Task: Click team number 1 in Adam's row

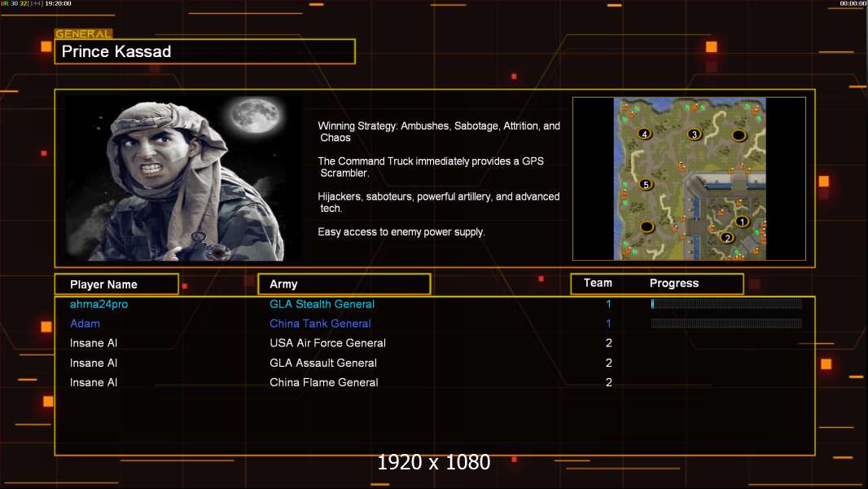Action: [x=608, y=324]
